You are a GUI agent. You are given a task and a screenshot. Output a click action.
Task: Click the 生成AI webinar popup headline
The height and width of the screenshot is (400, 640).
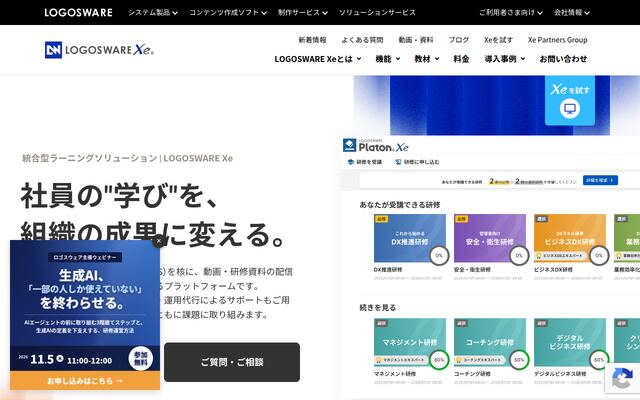tap(85, 289)
